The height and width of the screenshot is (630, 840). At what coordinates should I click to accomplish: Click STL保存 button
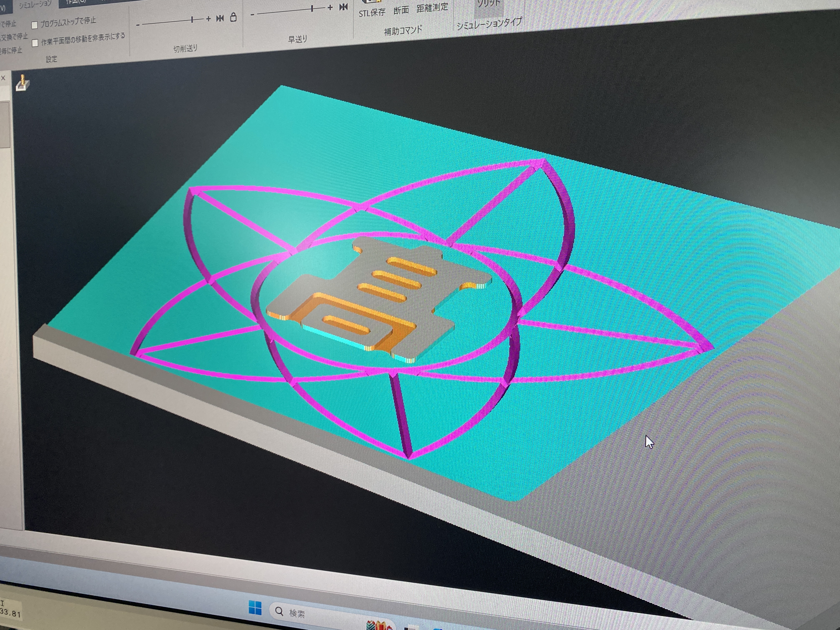point(372,12)
